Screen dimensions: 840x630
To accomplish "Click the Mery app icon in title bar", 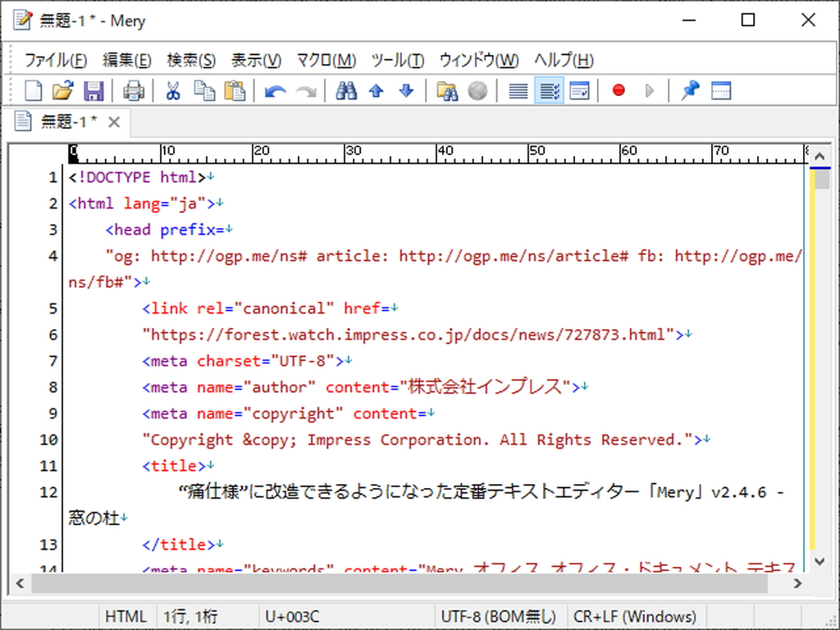I will (23, 20).
